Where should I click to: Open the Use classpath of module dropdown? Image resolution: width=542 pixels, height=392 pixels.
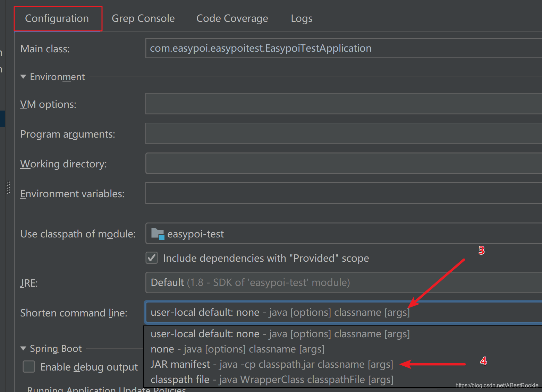coord(344,233)
